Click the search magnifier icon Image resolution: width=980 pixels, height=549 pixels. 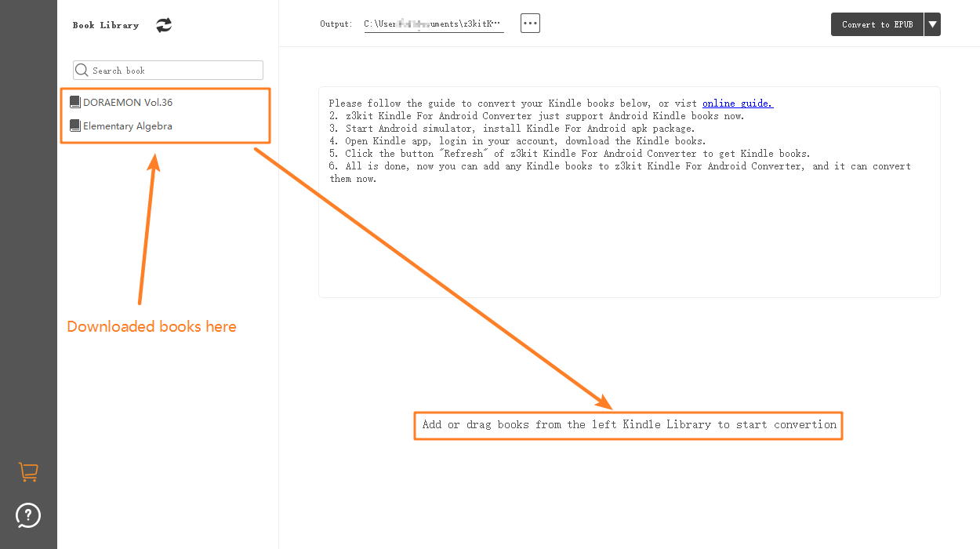tap(82, 70)
